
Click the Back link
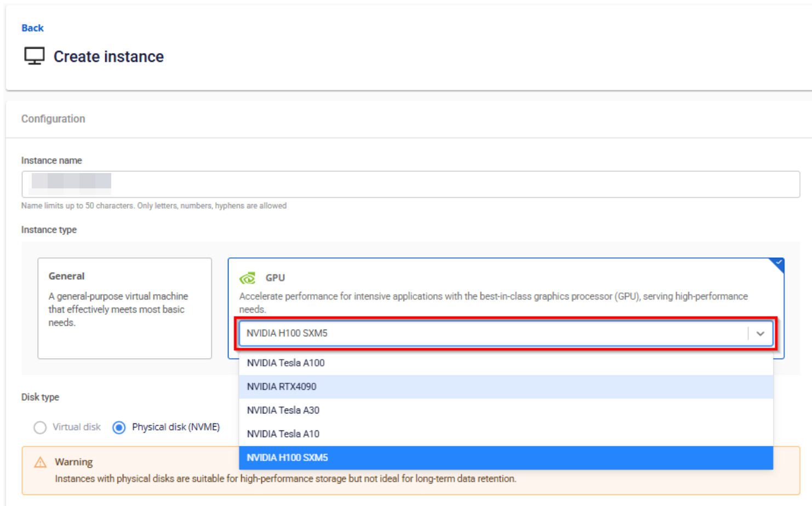[x=32, y=28]
